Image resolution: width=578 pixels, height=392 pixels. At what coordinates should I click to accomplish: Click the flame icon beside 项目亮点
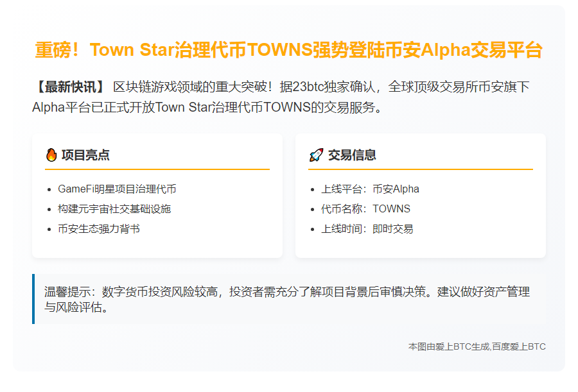point(53,155)
